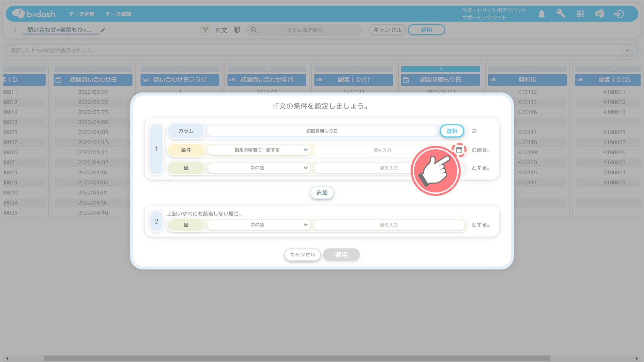Click the b-dash logo
644x362 pixels.
click(33, 14)
